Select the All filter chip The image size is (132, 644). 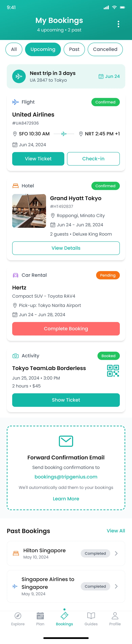click(14, 49)
